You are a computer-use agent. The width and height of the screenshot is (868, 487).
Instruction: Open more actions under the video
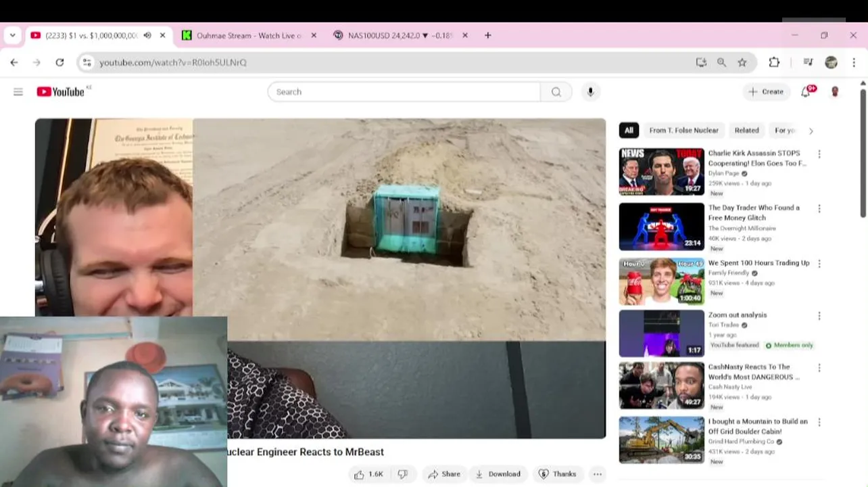(x=598, y=474)
